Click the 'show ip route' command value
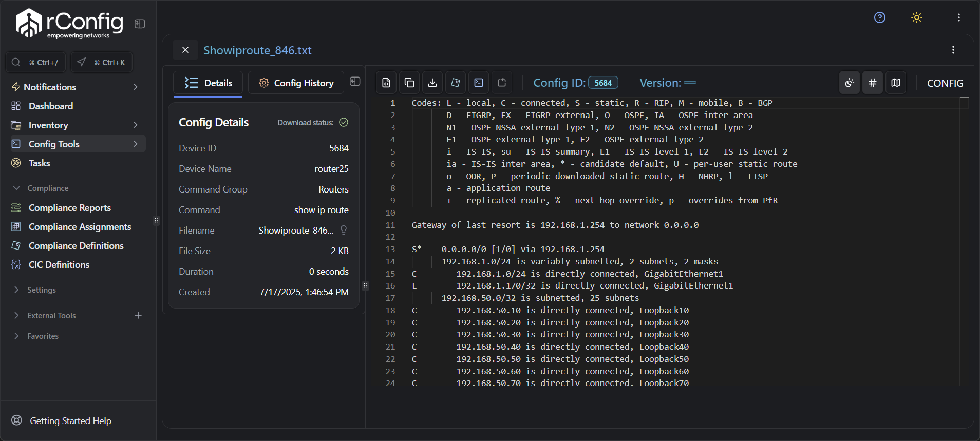The image size is (980, 441). pyautogui.click(x=322, y=209)
